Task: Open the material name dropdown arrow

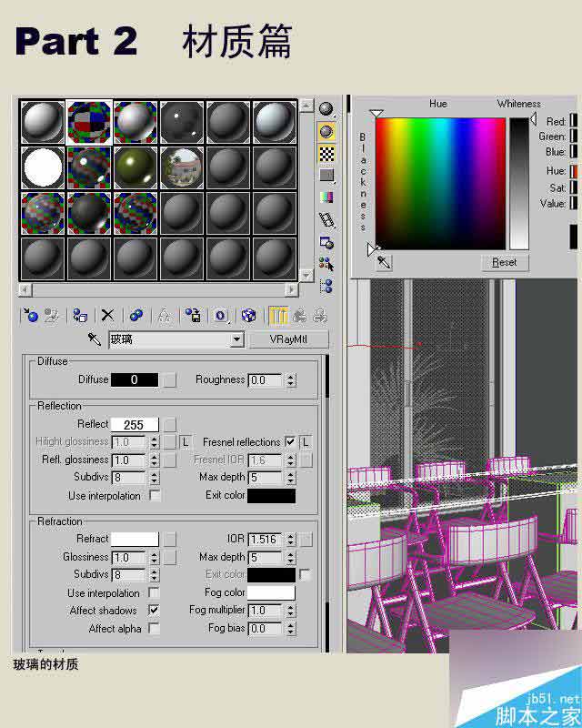Action: pos(237,339)
